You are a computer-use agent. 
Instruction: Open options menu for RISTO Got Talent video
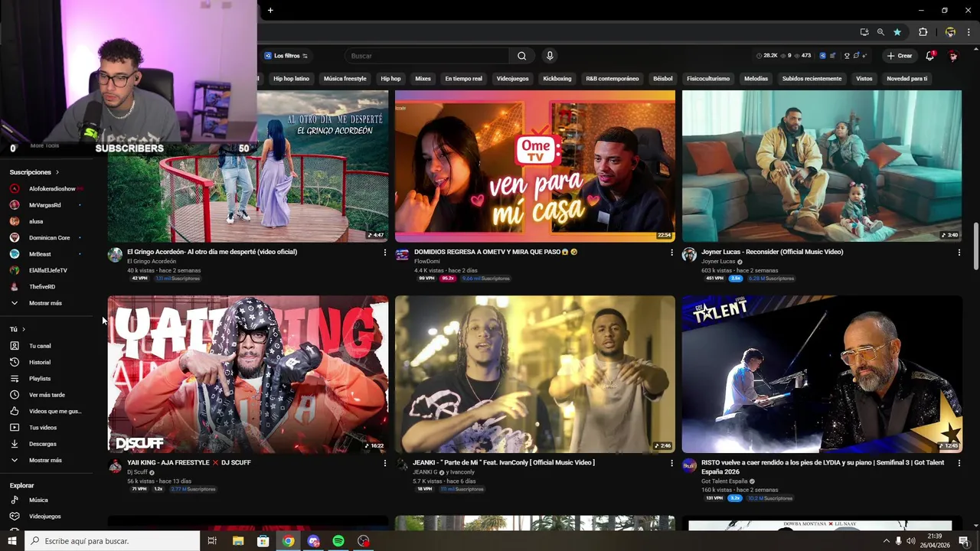click(959, 463)
